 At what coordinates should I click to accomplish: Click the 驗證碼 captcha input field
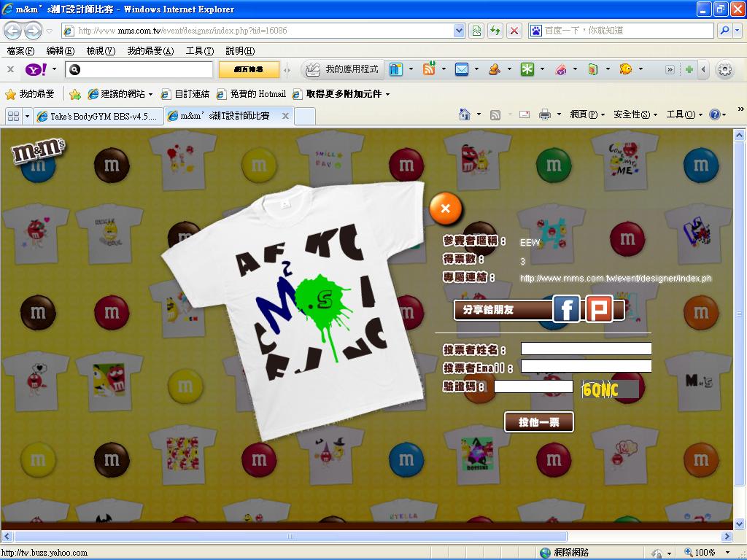click(533, 386)
